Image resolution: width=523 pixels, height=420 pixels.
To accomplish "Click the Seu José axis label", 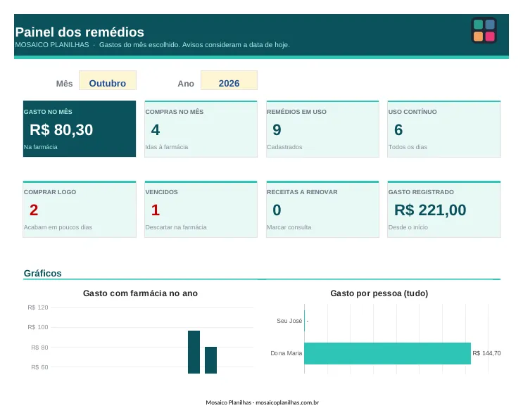I will [x=289, y=321].
